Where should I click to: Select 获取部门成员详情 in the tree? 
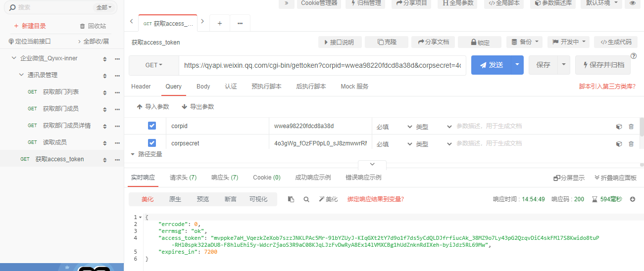pyautogui.click(x=67, y=126)
